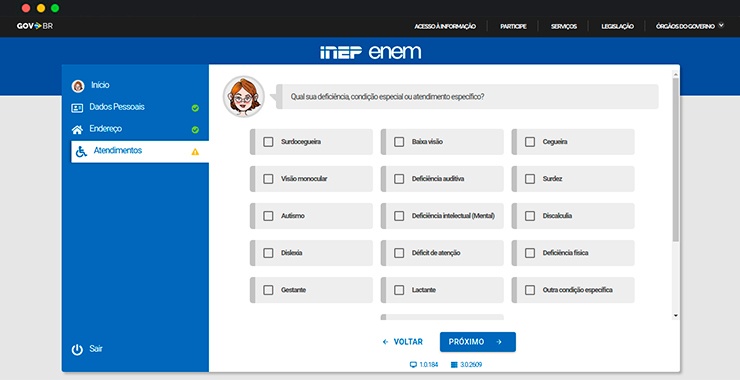Click the Atendimentos wheelchair icon
The width and height of the screenshot is (740, 380).
click(81, 152)
